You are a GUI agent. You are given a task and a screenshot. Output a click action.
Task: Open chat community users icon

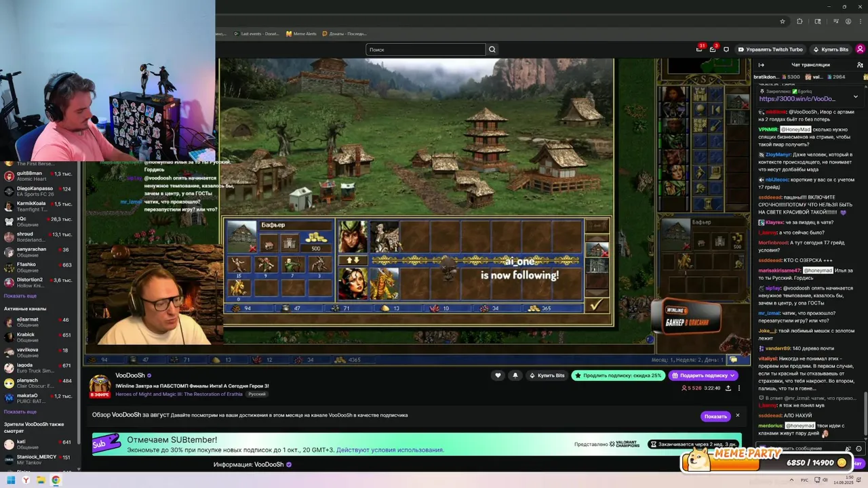(860, 65)
